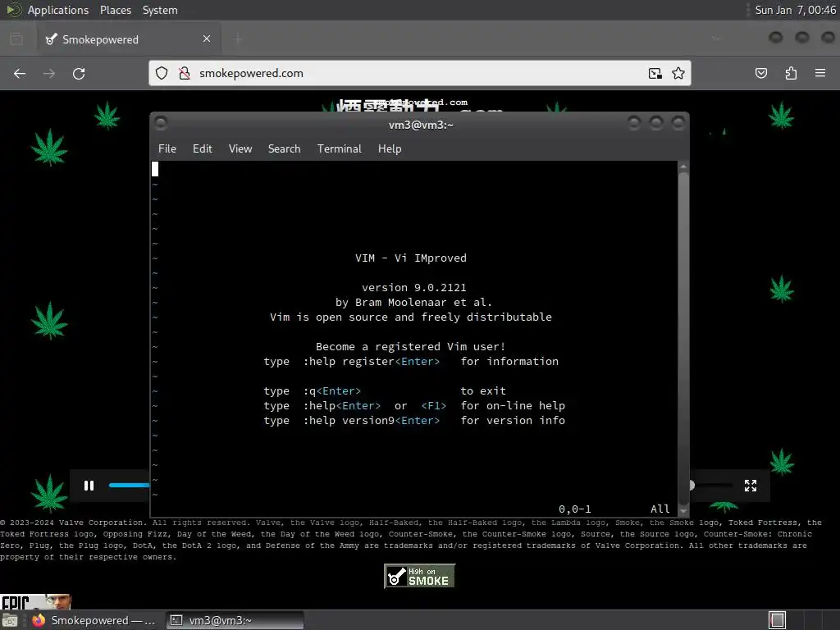The image size is (840, 630).
Task: Open the terminal View menu
Action: click(240, 149)
